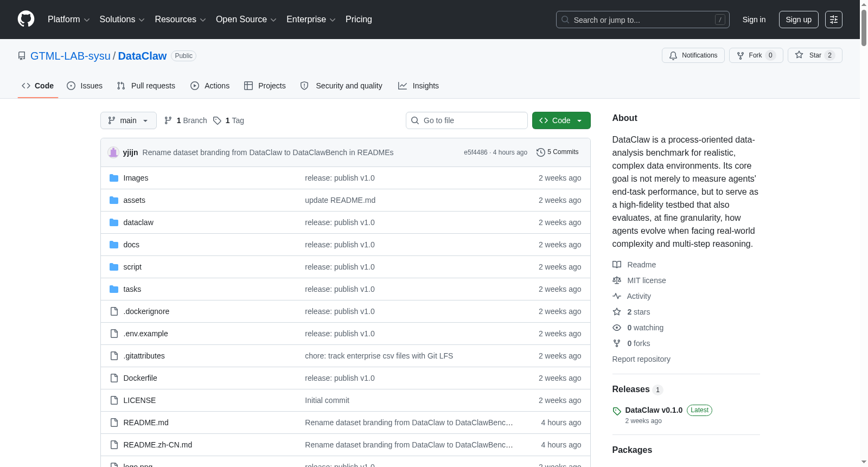Open the main branch selector dropdown
Viewport: 868px width, 467px height.
[129, 120]
